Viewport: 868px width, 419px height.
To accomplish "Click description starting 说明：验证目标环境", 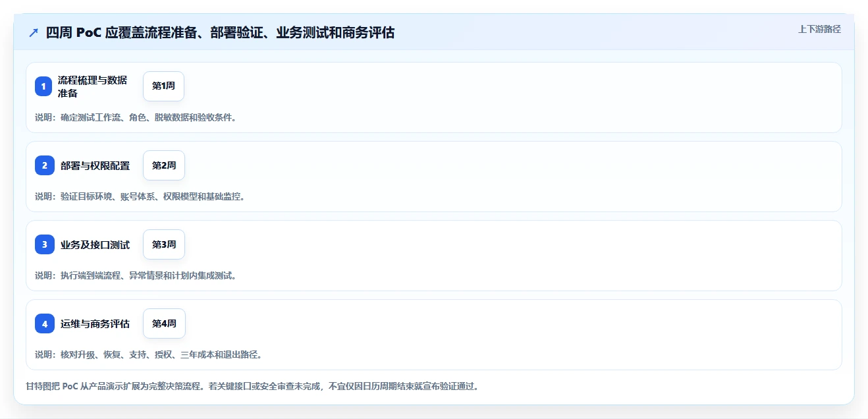I will [x=140, y=197].
